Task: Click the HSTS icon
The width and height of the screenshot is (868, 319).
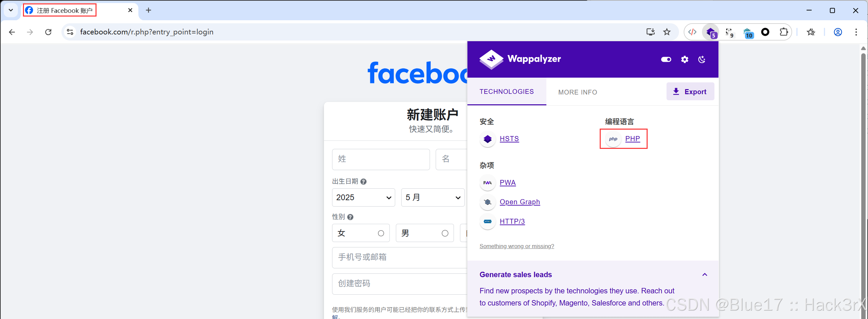Action: point(488,139)
